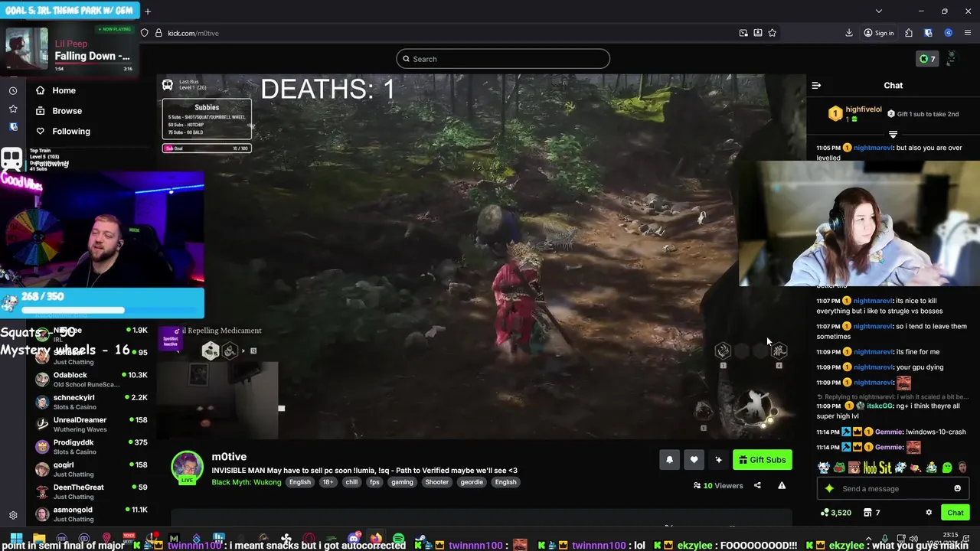Open the list all tabs chevron
The height and width of the screenshot is (551, 980).
(x=878, y=11)
